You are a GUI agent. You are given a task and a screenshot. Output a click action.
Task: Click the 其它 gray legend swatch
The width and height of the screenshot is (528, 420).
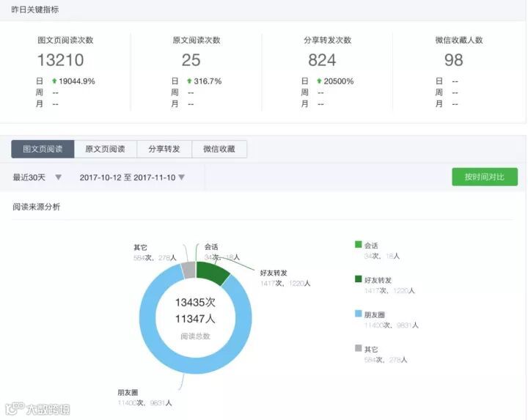(359, 348)
